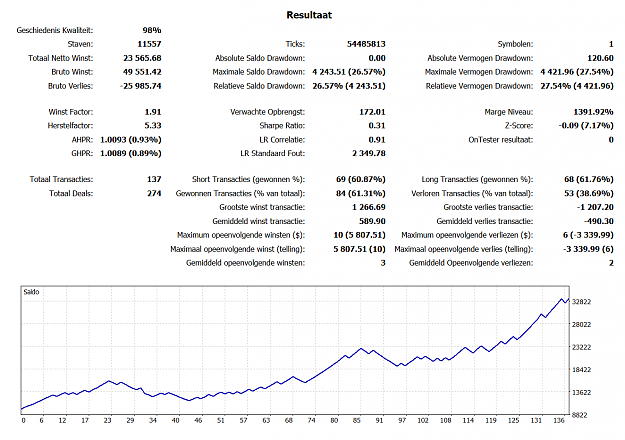The height and width of the screenshot is (440, 625).
Task: Click Gemiddeld winst transactie value 589.90
Action: [372, 221]
